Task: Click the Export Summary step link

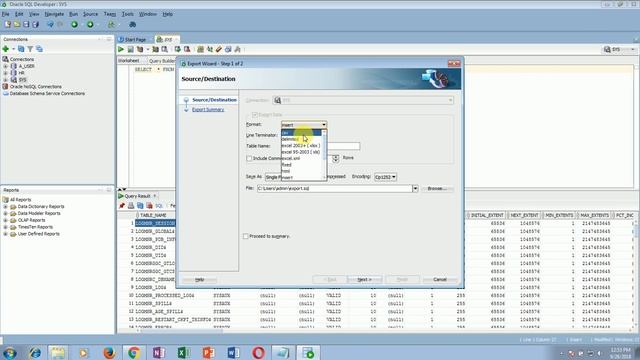Action: pos(208,110)
